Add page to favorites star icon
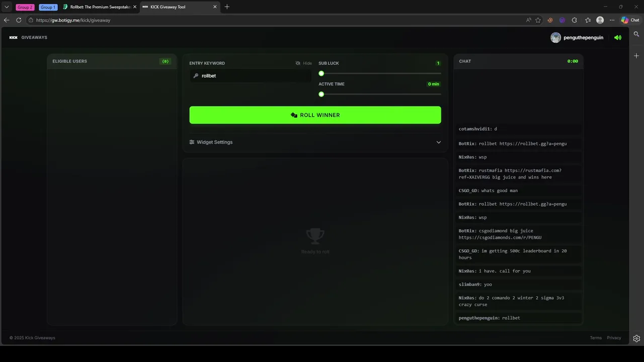Viewport: 644px width, 362px height. coord(538,20)
